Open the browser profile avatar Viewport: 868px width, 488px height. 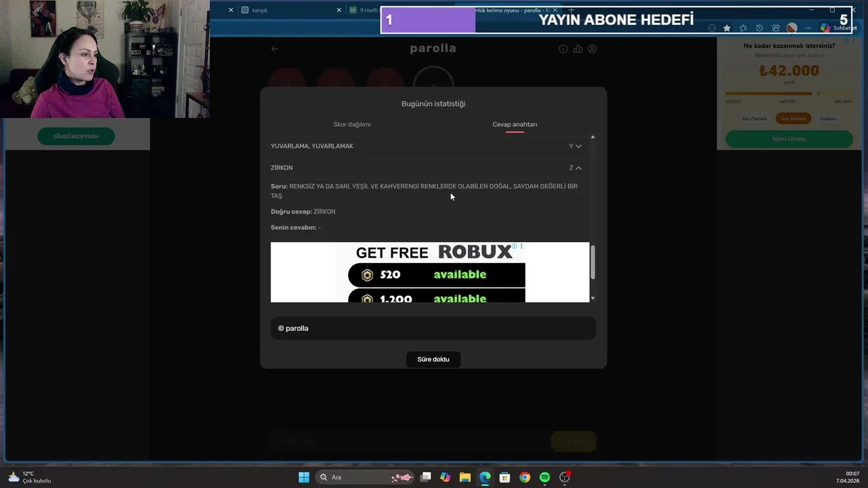click(x=791, y=28)
